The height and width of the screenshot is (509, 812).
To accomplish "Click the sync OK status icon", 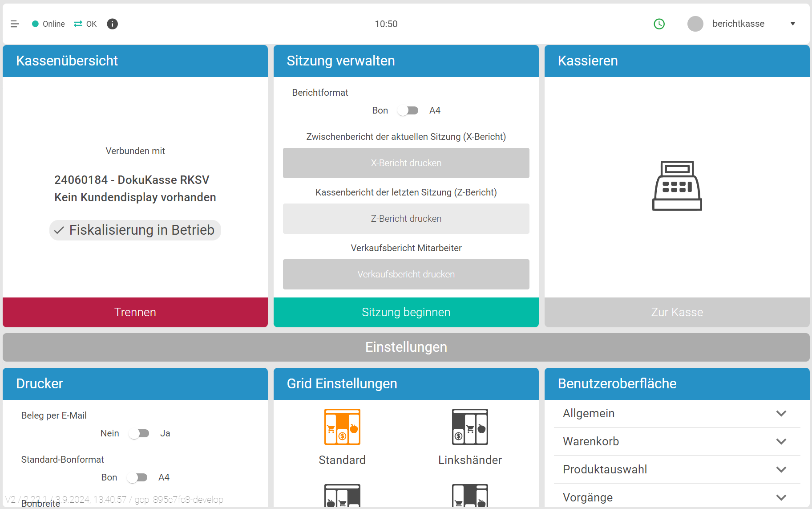I will tap(78, 24).
